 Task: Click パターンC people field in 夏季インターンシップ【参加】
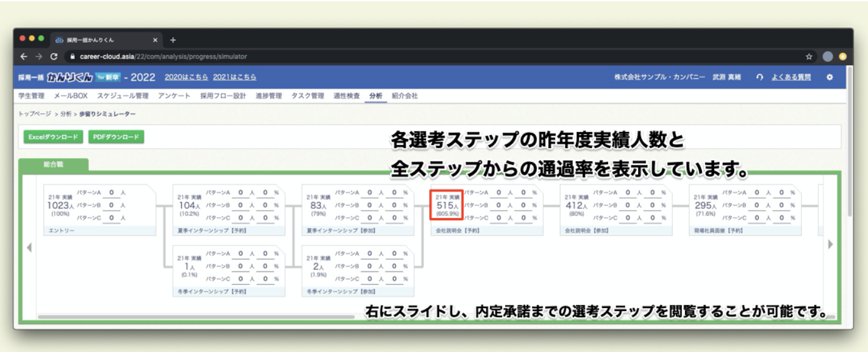point(370,218)
